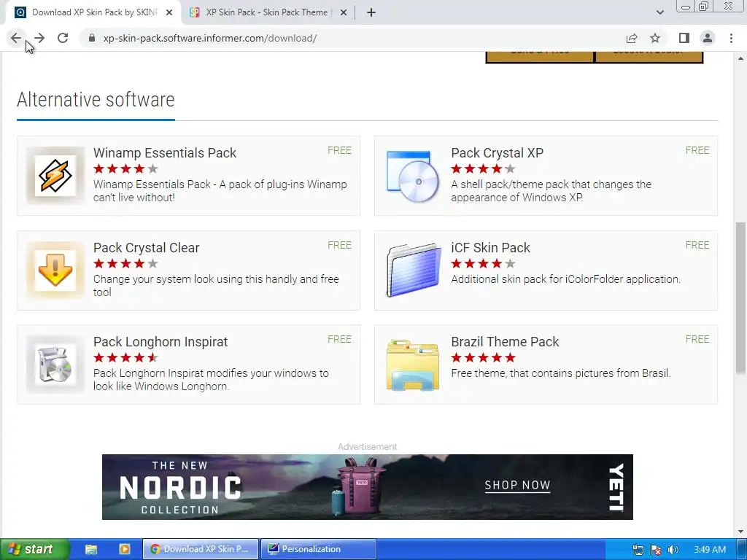The height and width of the screenshot is (560, 747).
Task: Expand the tab search dropdown
Action: [659, 12]
